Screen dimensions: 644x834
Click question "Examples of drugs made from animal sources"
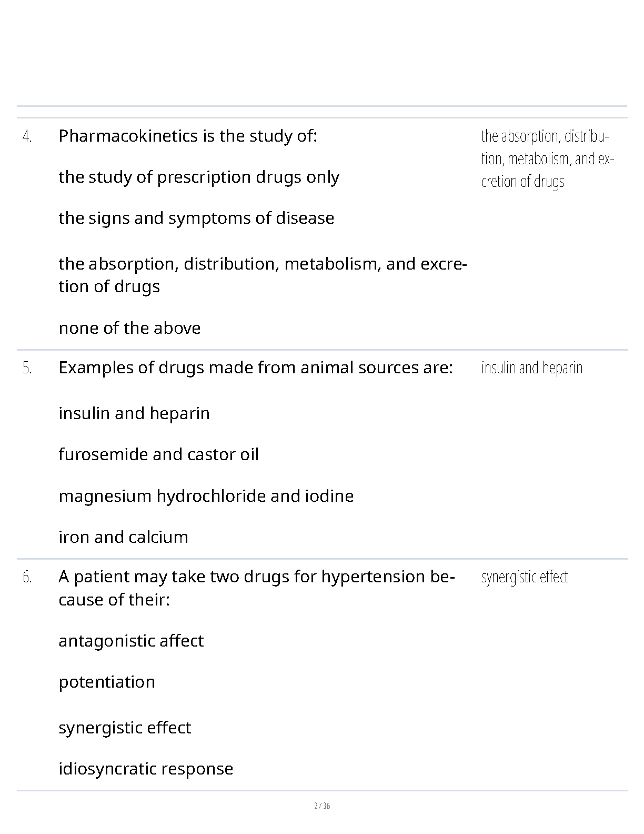pos(255,368)
